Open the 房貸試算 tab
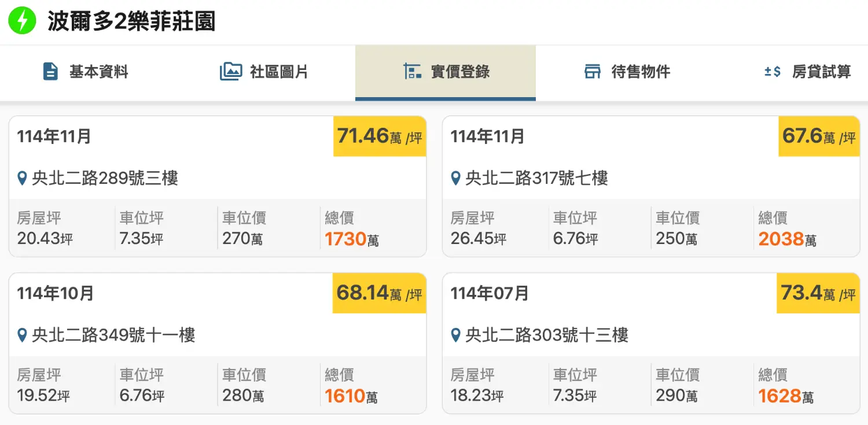Viewport: 868px width, 425px height. [x=808, y=72]
